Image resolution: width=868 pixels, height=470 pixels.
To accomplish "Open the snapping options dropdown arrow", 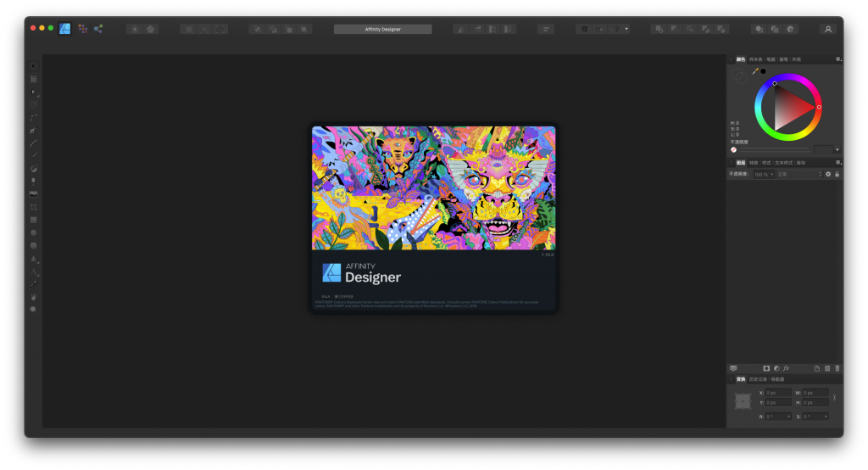I will (626, 29).
